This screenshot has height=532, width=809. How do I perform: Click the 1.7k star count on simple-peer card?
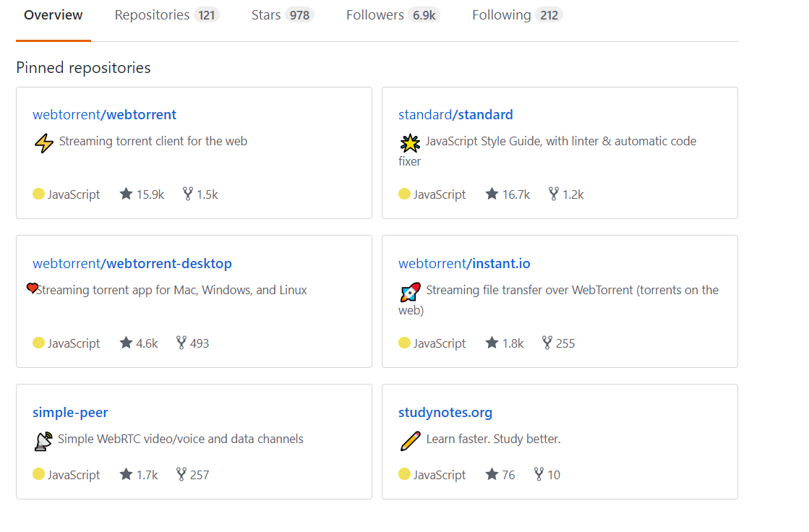[147, 475]
